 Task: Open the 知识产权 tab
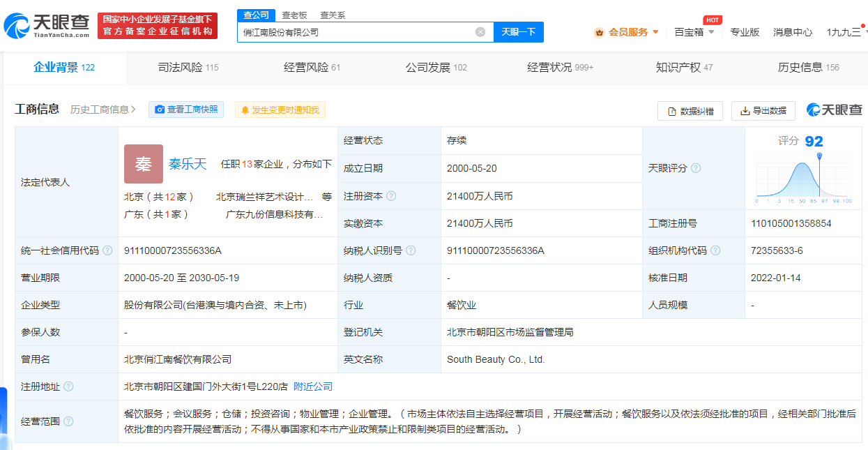(684, 68)
